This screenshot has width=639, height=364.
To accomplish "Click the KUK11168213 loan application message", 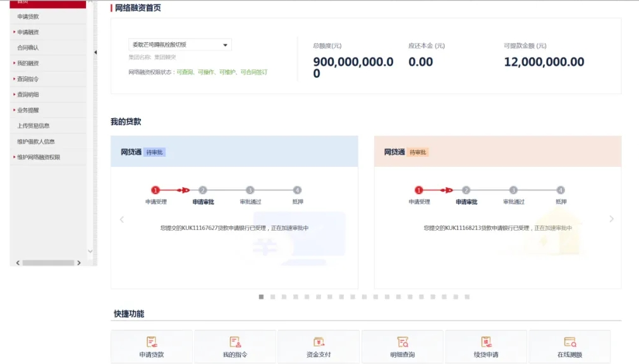I will click(497, 228).
